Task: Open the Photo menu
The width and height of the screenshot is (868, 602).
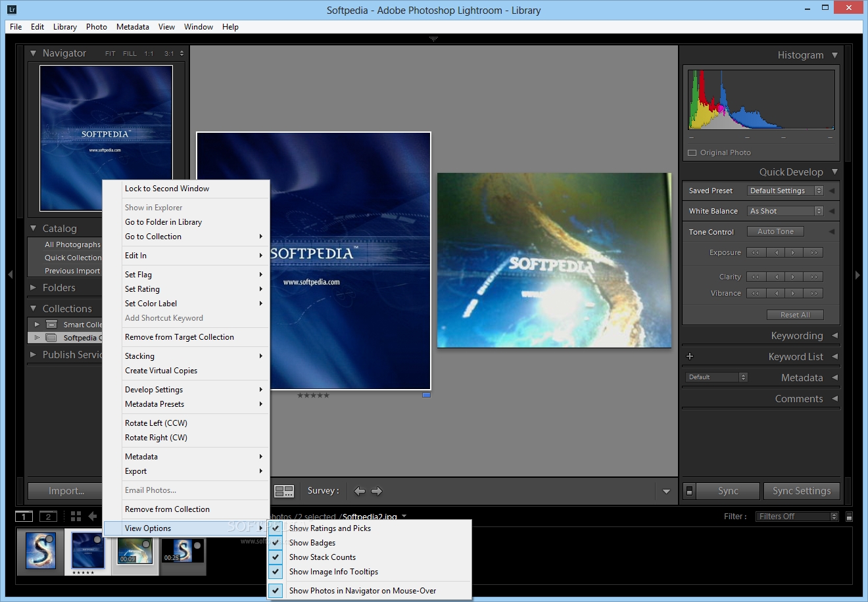Action: point(96,27)
